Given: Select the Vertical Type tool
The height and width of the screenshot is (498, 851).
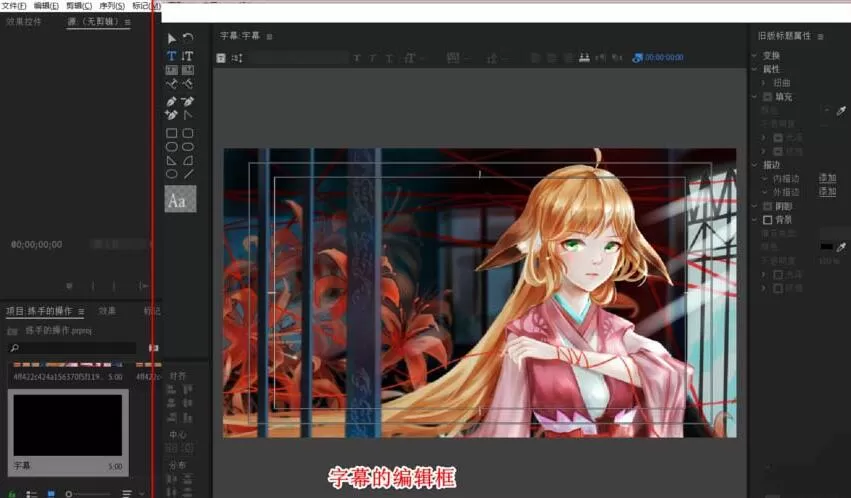Looking at the screenshot, I should pos(187,56).
